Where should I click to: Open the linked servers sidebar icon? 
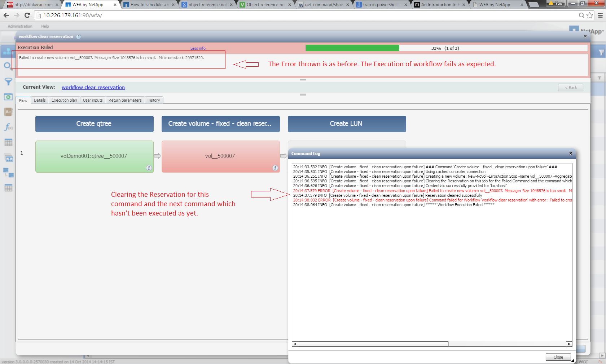[x=8, y=173]
